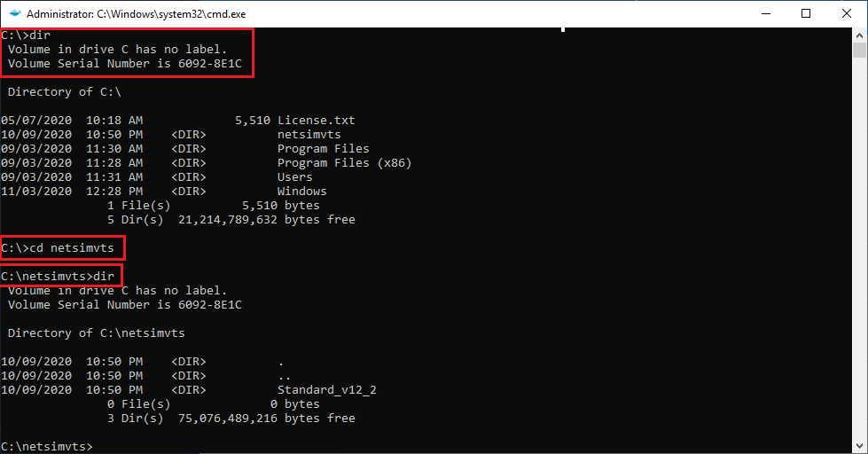Image resolution: width=868 pixels, height=454 pixels.
Task: Click the scrollbar up arrow
Action: pyautogui.click(x=859, y=35)
